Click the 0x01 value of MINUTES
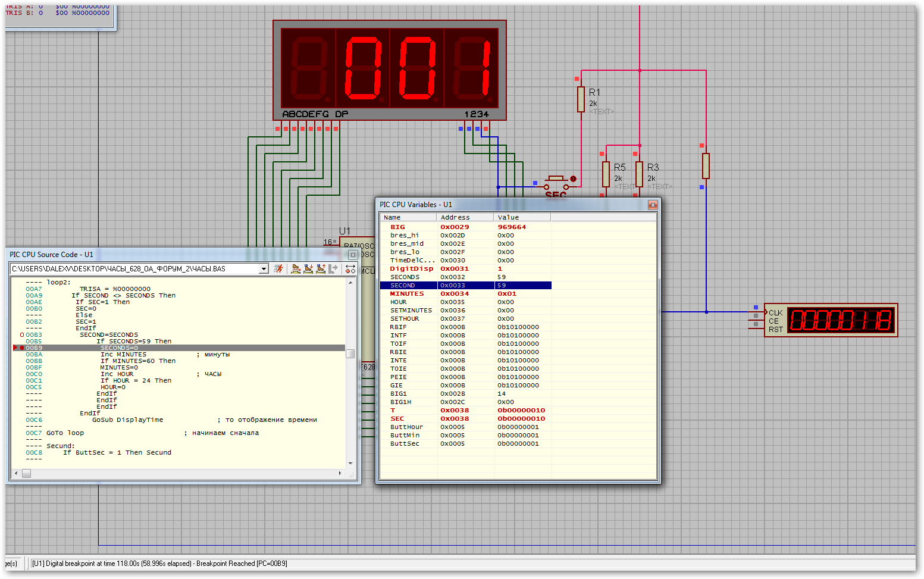The height and width of the screenshot is (579, 924). click(x=507, y=294)
